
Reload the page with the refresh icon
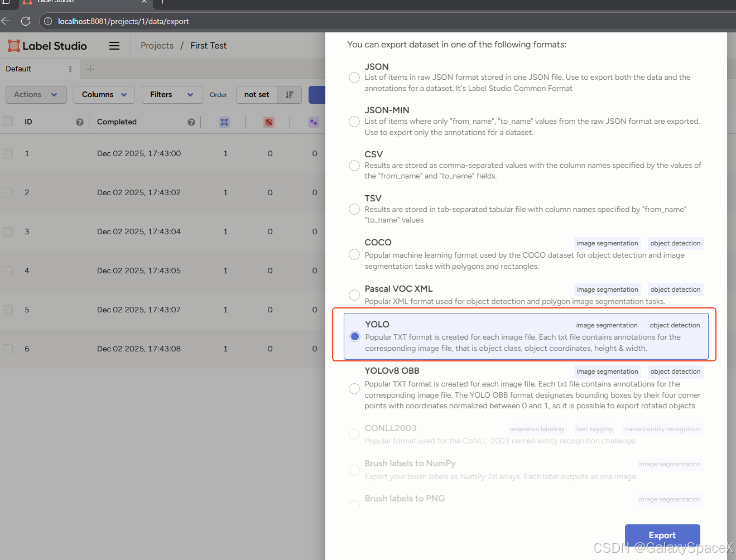(x=26, y=21)
